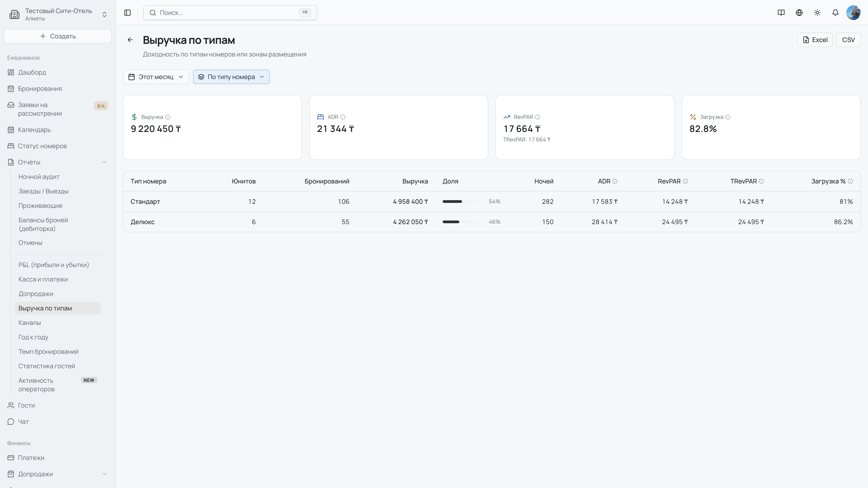Open Ночной аудит report

58,177
